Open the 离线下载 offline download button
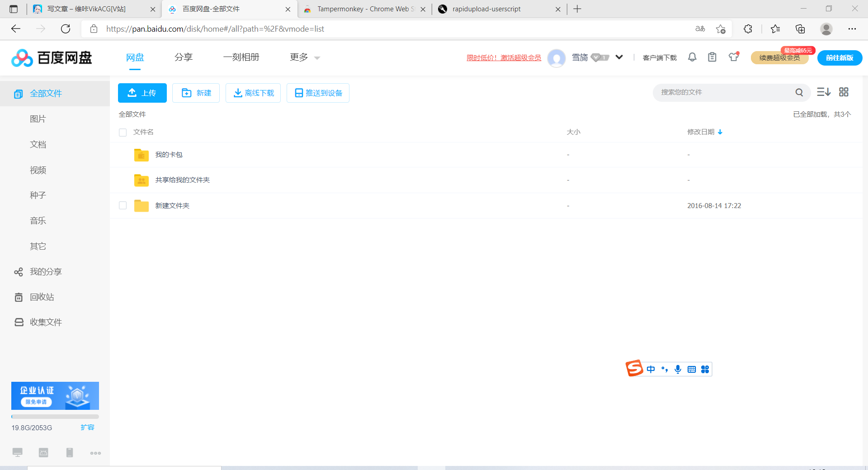The height and width of the screenshot is (470, 868). [253, 93]
